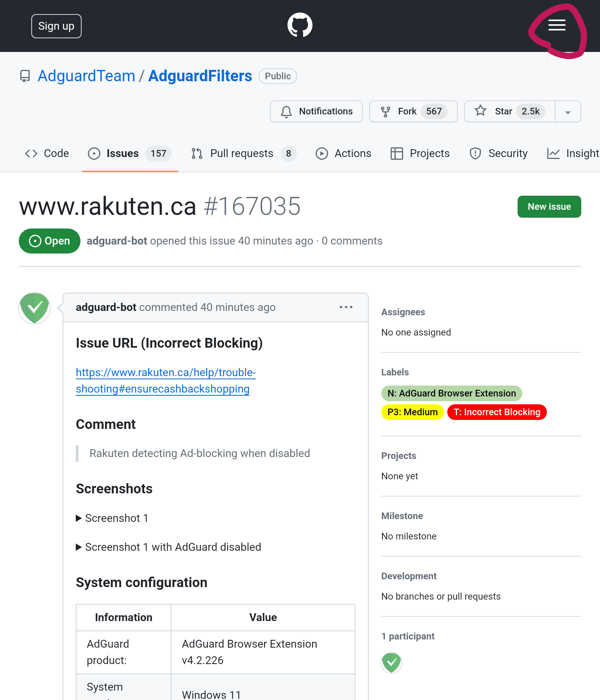
Task: Click the 'Rakuten detecting Ad-blocking when disabled' quote
Action: point(200,454)
